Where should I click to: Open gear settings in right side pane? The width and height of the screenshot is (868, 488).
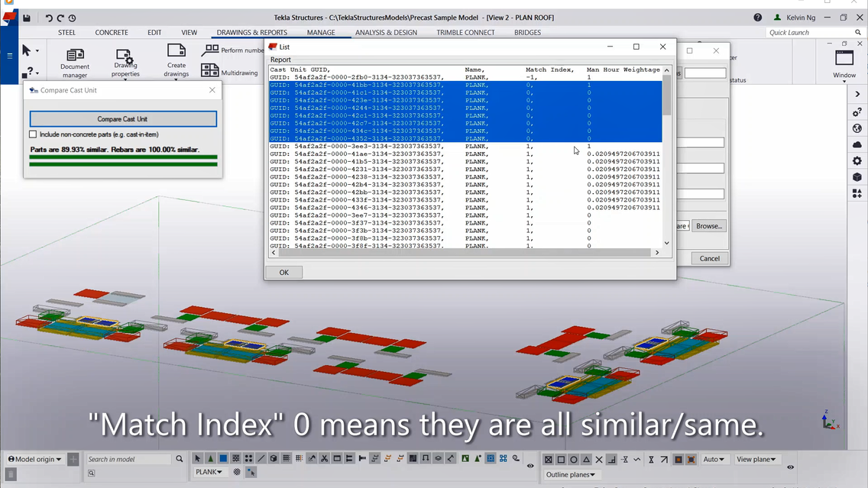coord(857,161)
